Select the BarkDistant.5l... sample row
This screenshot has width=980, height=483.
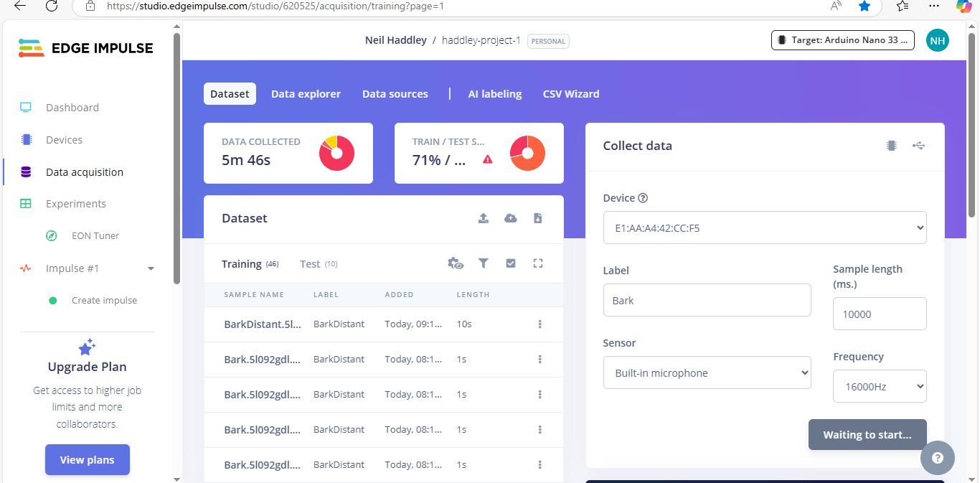(384, 324)
